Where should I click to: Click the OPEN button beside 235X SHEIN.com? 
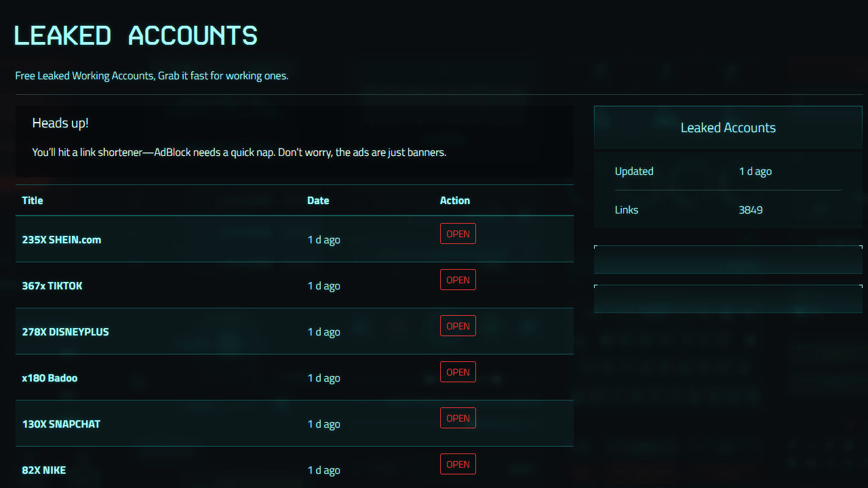pyautogui.click(x=458, y=233)
